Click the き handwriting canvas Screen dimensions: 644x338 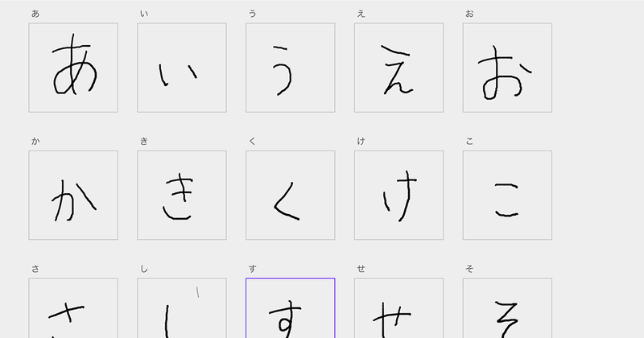(x=182, y=196)
